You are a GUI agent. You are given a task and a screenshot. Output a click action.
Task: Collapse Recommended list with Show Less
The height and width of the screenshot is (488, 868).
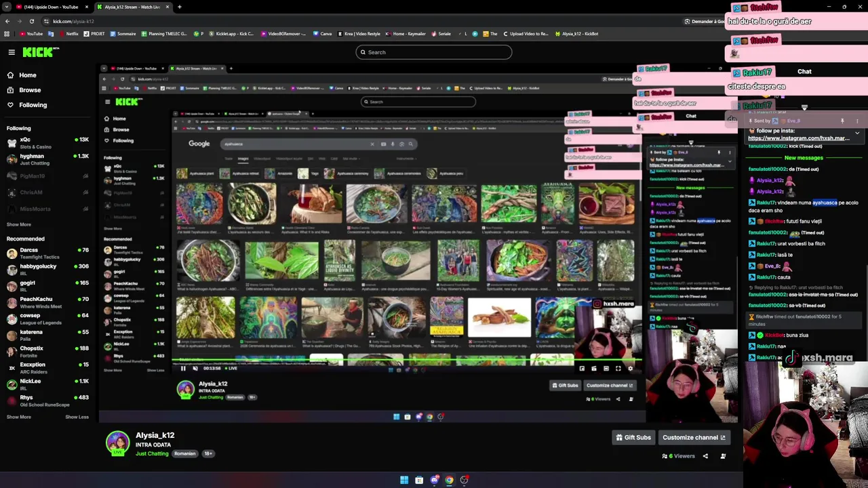[x=77, y=417]
